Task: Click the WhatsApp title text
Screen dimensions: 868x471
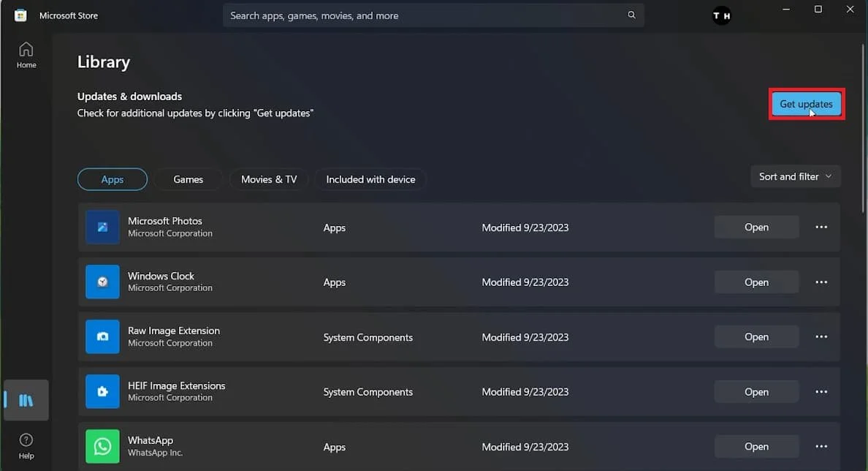Action: tap(151, 440)
